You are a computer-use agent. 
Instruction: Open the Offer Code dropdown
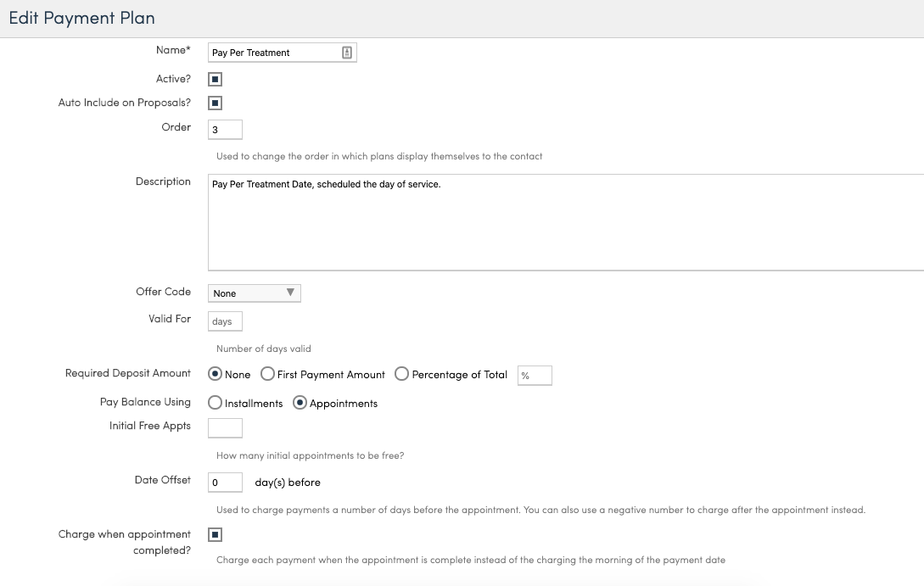pos(254,293)
